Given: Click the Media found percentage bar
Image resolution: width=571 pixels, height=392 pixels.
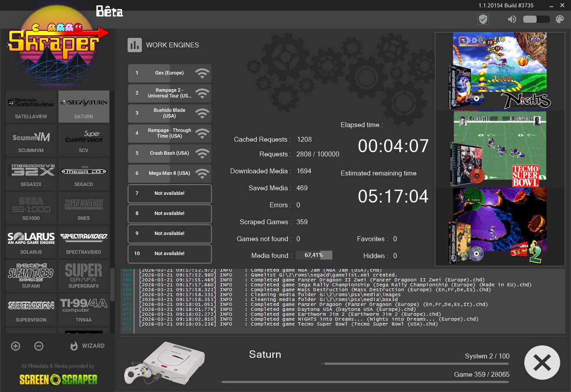Looking at the screenshot, I should 314,256.
